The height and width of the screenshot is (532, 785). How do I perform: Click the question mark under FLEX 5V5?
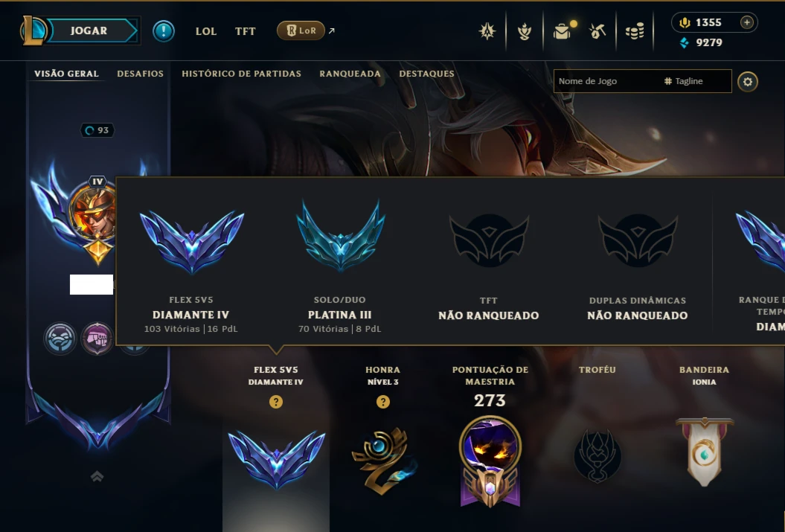276,402
